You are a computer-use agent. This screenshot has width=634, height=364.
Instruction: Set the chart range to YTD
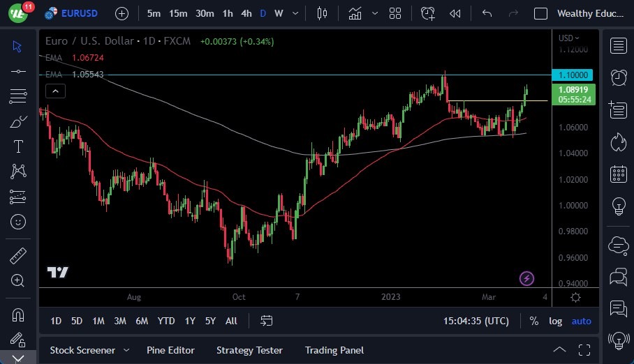166,321
